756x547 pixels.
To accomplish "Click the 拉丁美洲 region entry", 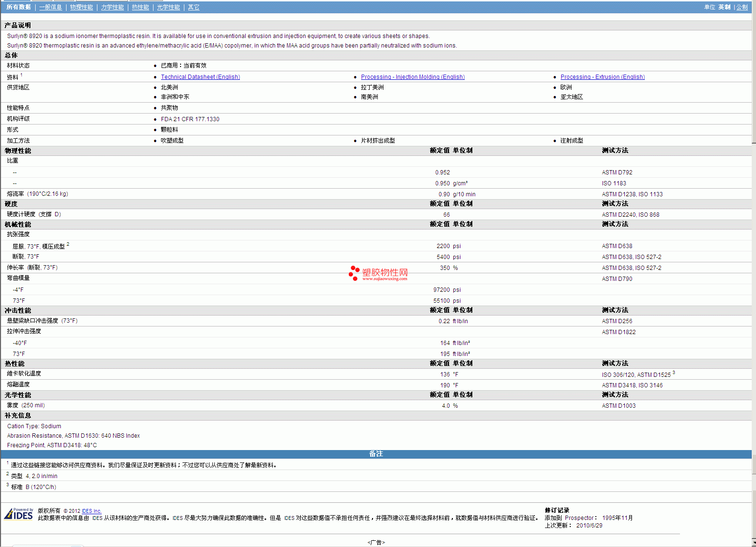I will click(372, 87).
